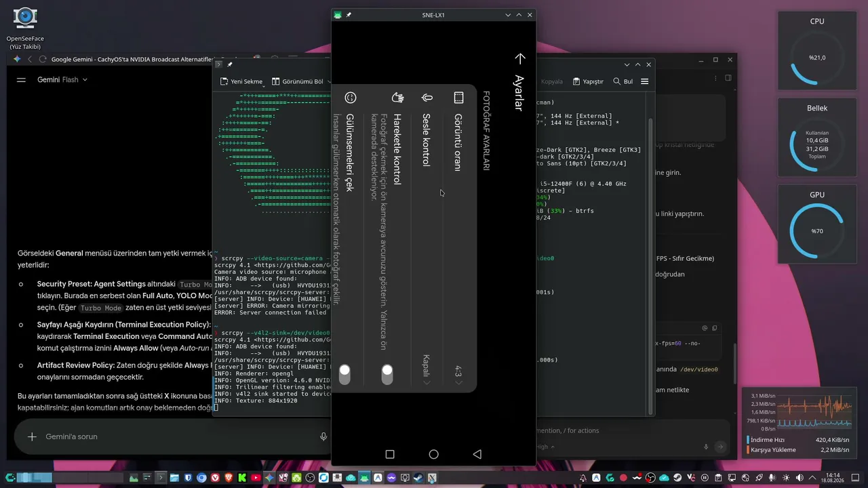Click the microphone icon in Gemini prompt
The width and height of the screenshot is (868, 488).
(323, 436)
